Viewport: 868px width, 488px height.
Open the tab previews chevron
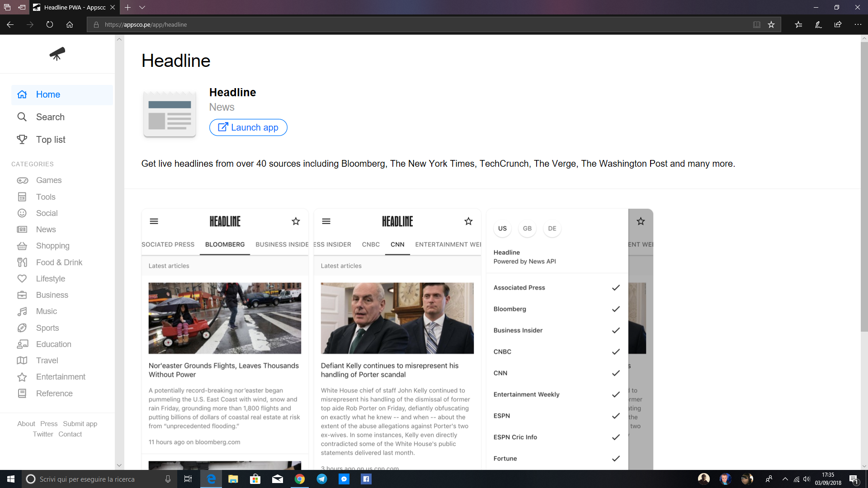142,7
